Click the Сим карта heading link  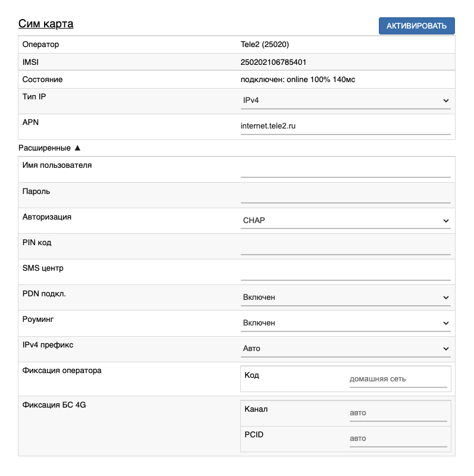tap(46, 24)
